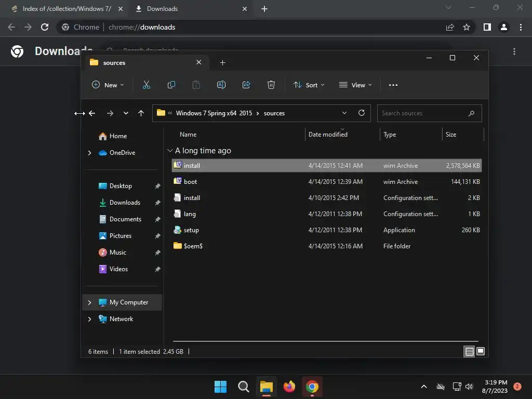Bookmark this page with the star icon

pos(467,27)
